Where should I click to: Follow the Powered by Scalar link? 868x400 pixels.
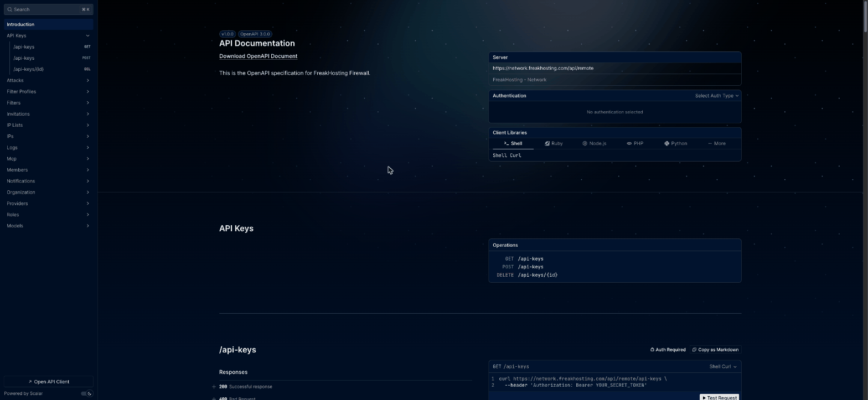pyautogui.click(x=24, y=393)
